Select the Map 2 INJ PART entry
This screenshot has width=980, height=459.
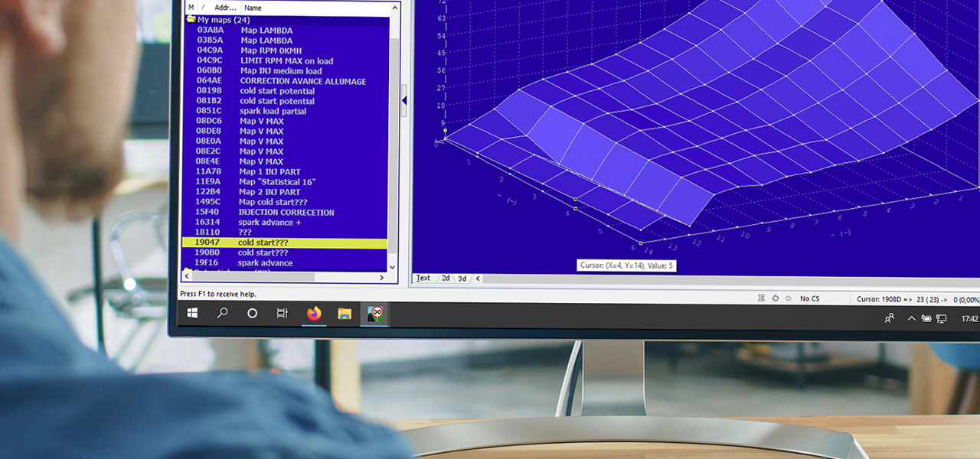pos(286,192)
